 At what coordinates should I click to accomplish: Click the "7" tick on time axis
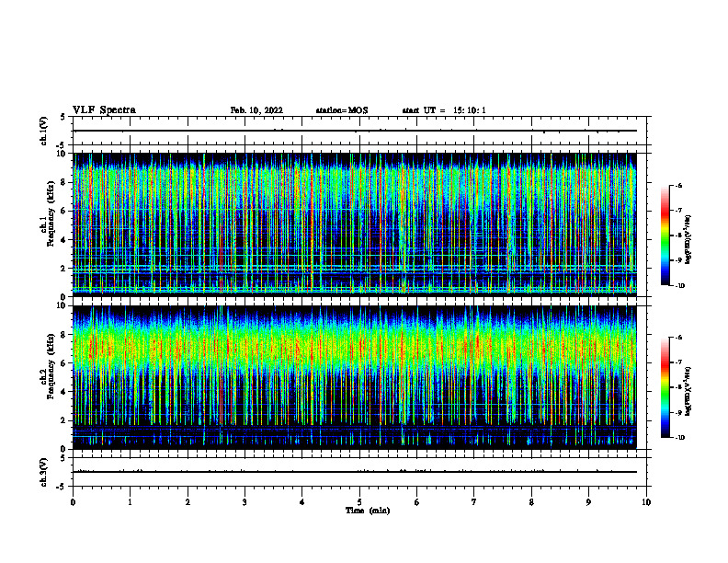(x=474, y=502)
